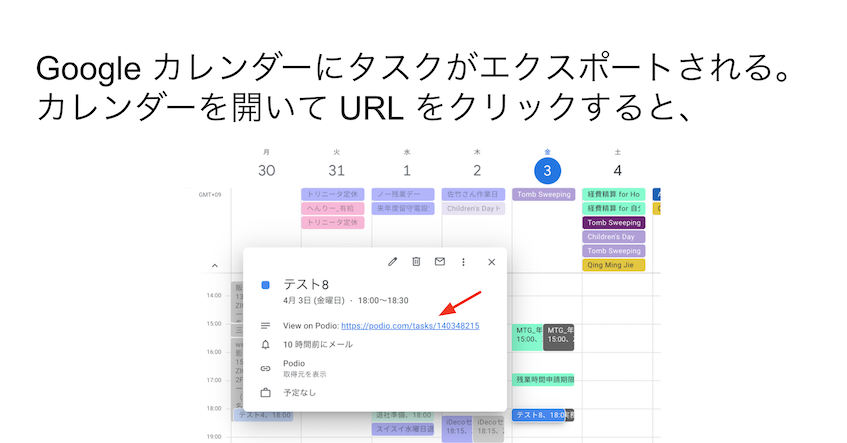Delete the event with the trash icon

point(416,262)
